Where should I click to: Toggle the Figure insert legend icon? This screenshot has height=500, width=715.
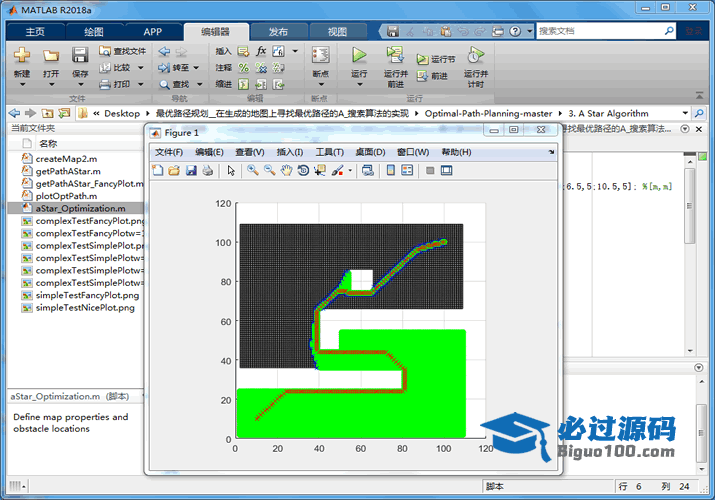(x=407, y=170)
